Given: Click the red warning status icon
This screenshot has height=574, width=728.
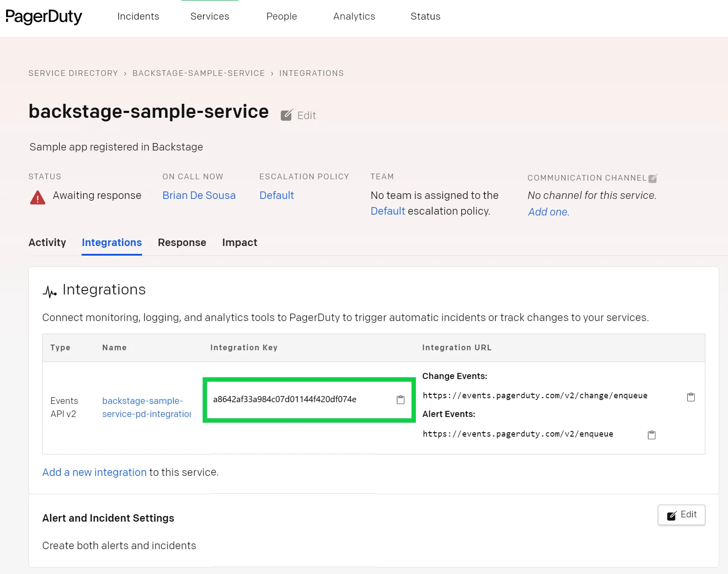Looking at the screenshot, I should pos(38,198).
